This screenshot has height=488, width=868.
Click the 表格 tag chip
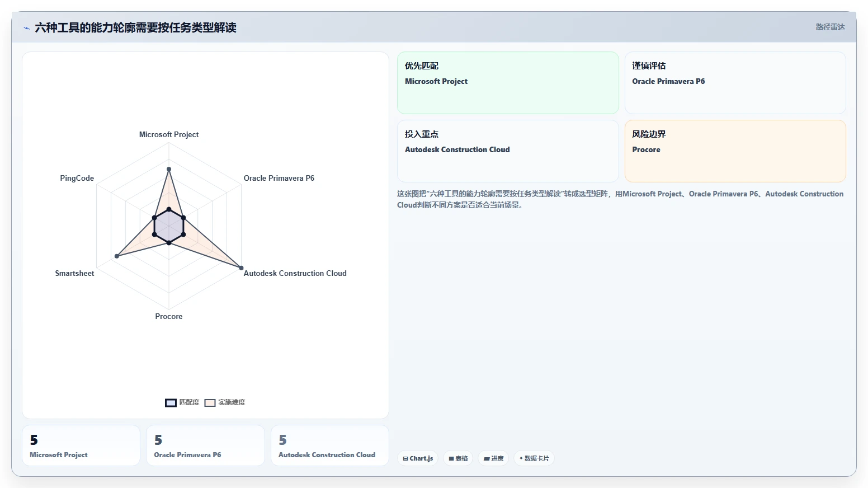pos(458,458)
